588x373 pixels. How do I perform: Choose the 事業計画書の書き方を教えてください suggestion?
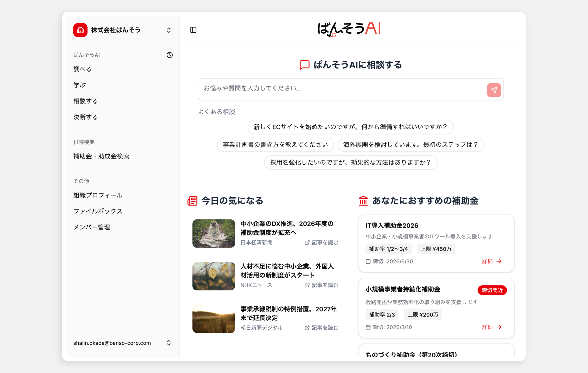[x=275, y=145]
